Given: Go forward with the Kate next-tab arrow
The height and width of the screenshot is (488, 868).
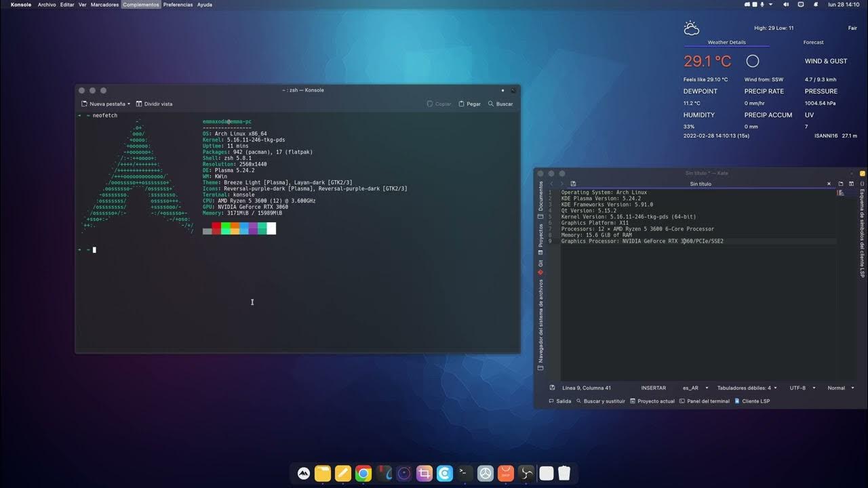Looking at the screenshot, I should click(x=561, y=184).
